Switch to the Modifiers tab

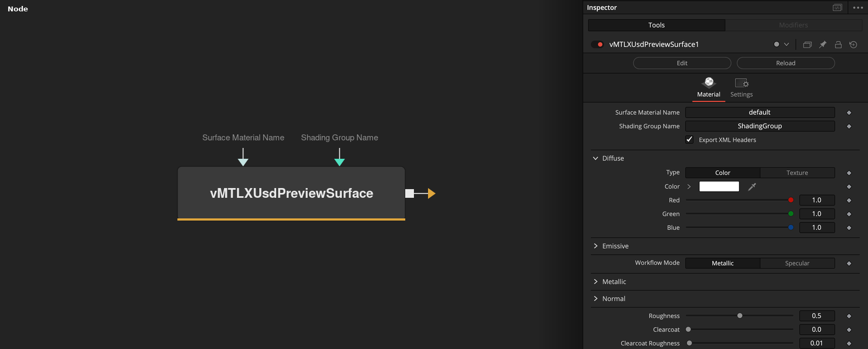793,25
